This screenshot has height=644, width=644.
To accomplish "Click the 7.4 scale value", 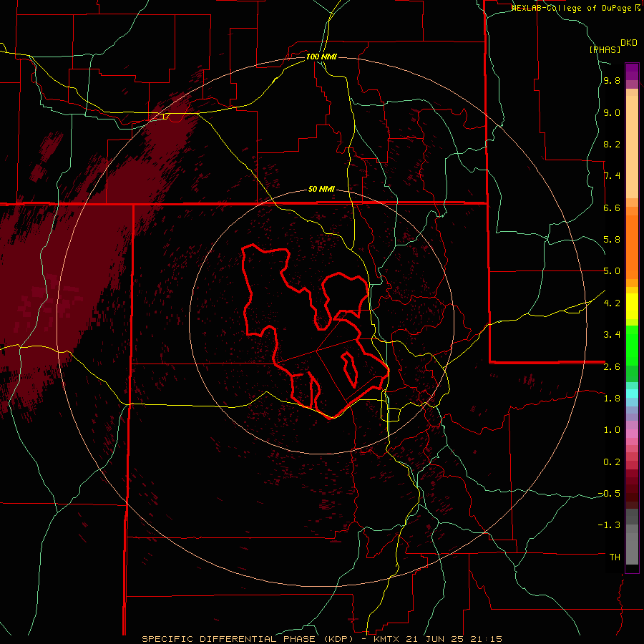I will 612,176.
